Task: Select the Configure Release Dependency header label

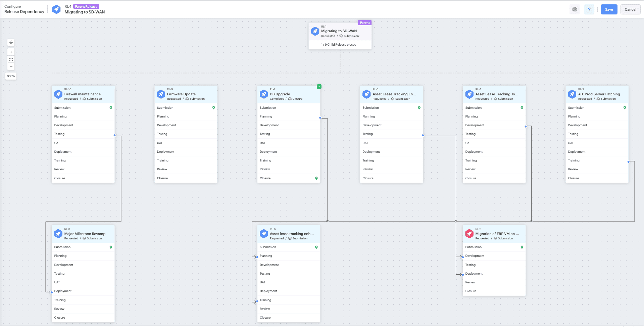Action: [x=24, y=9]
